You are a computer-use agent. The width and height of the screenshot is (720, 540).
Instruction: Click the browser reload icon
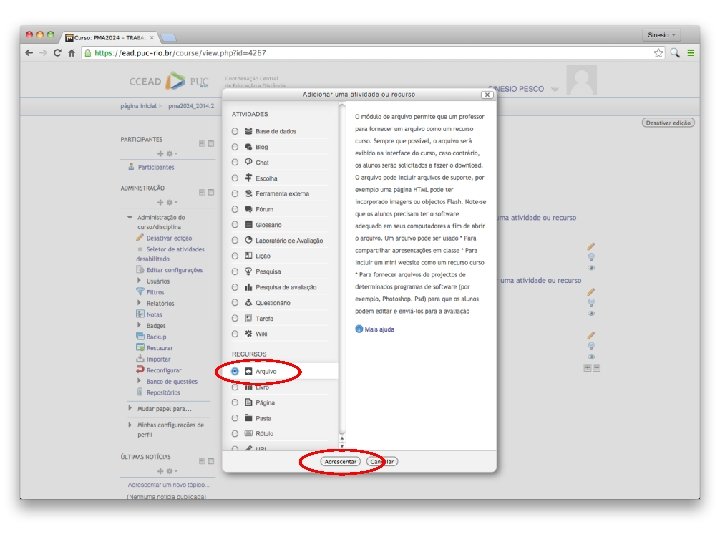57,53
